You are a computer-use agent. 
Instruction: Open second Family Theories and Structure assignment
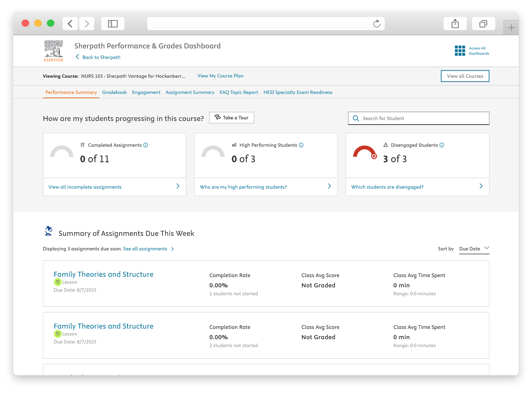coord(103,326)
